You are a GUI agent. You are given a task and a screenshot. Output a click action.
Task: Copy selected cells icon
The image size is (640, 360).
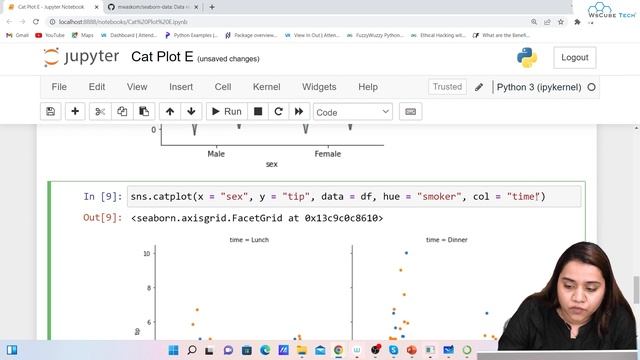pos(122,111)
